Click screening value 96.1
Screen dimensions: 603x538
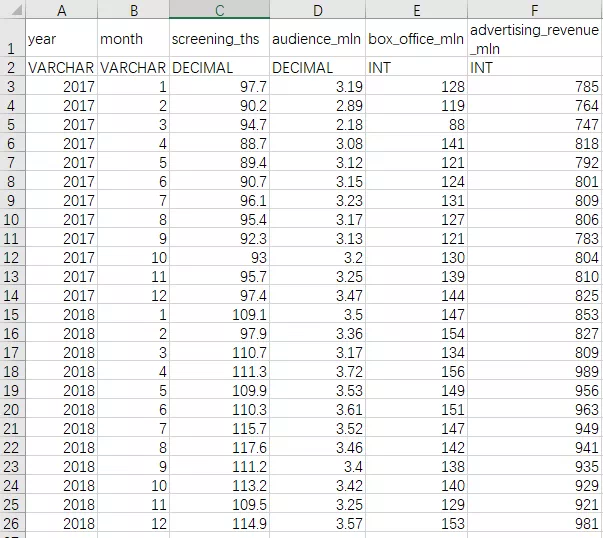pos(220,200)
